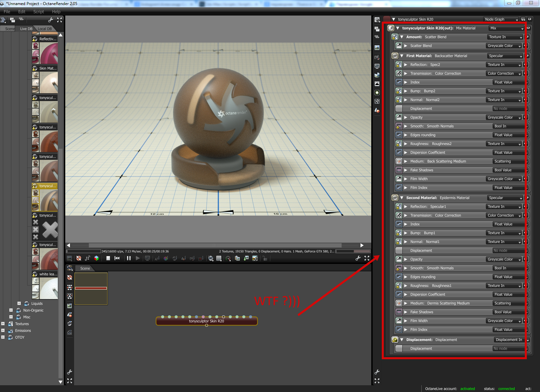Open node inspector wrench settings
This screenshot has height=392, width=540.
click(377, 372)
